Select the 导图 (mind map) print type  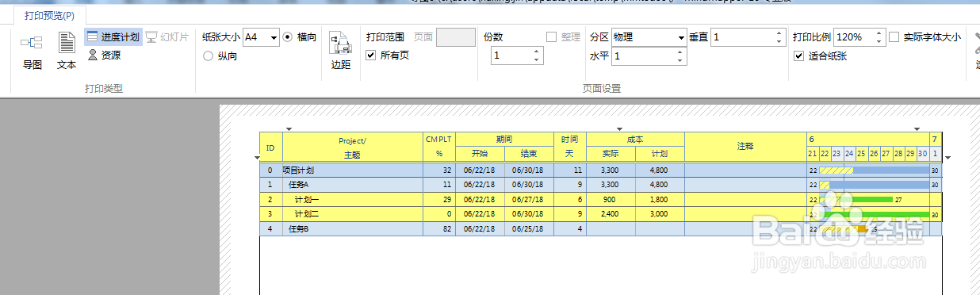click(x=32, y=52)
